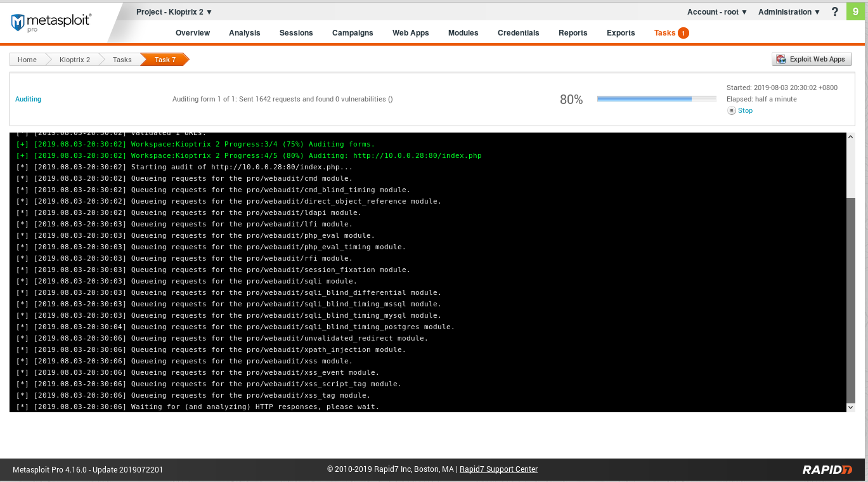Open the green notifications badge showing 9
The image size is (868, 482).
pyautogui.click(x=856, y=11)
